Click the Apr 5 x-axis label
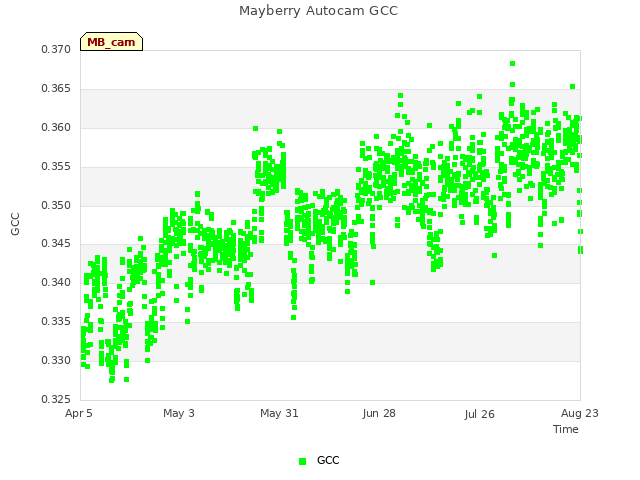 (79, 413)
